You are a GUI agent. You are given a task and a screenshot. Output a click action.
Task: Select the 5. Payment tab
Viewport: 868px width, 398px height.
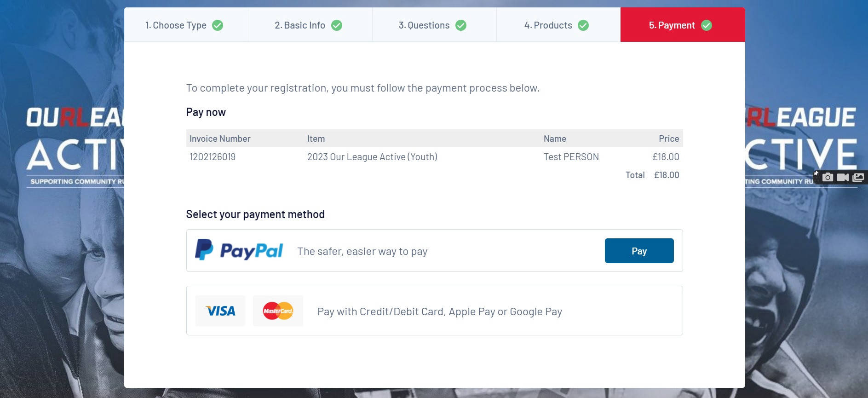(x=683, y=25)
